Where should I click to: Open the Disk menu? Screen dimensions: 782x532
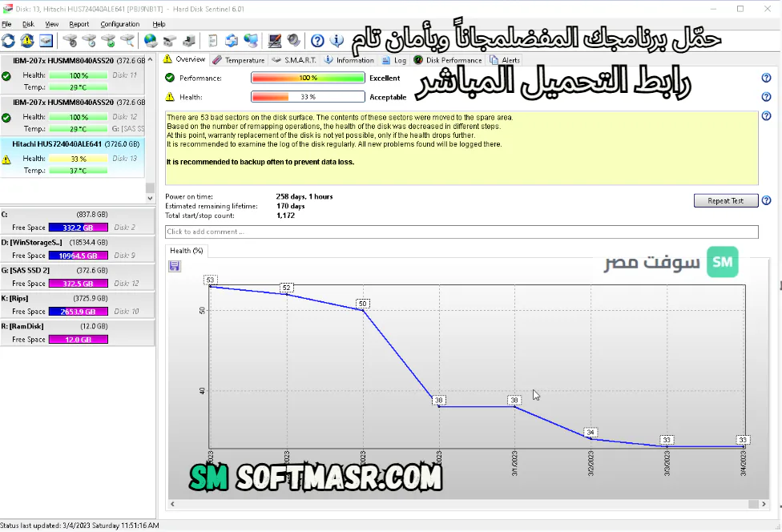click(28, 24)
